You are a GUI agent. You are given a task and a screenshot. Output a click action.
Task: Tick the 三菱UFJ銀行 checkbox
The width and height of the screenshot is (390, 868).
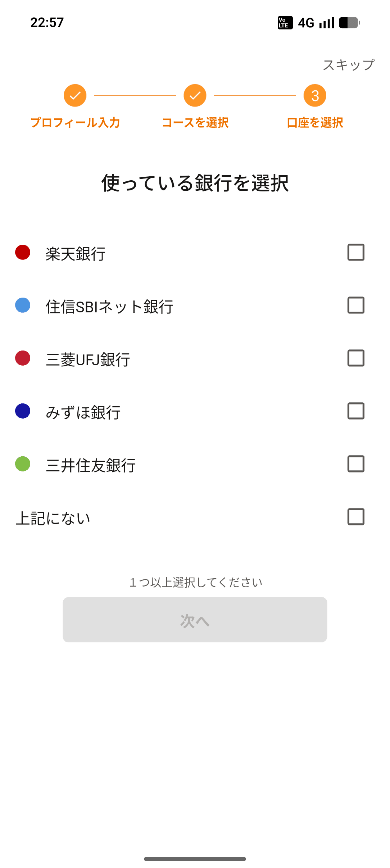pos(356,358)
